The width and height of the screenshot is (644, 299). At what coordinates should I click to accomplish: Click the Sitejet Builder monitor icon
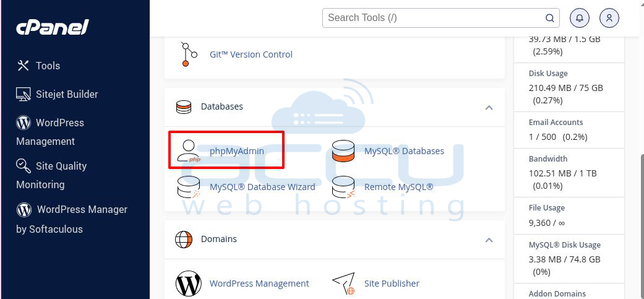pos(24,94)
